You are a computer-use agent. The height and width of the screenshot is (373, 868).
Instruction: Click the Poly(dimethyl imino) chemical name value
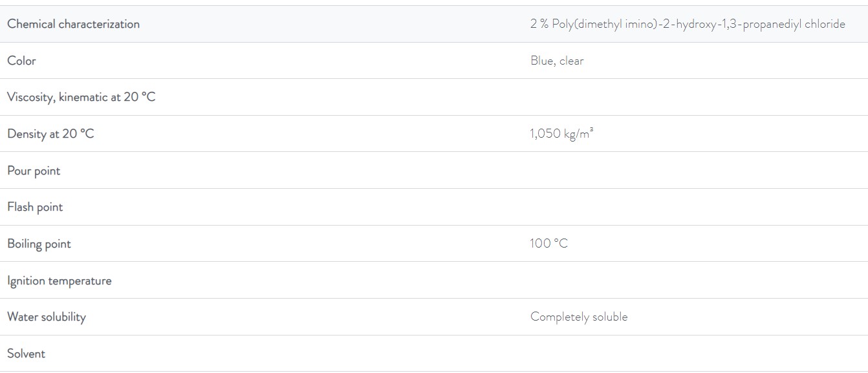688,24
